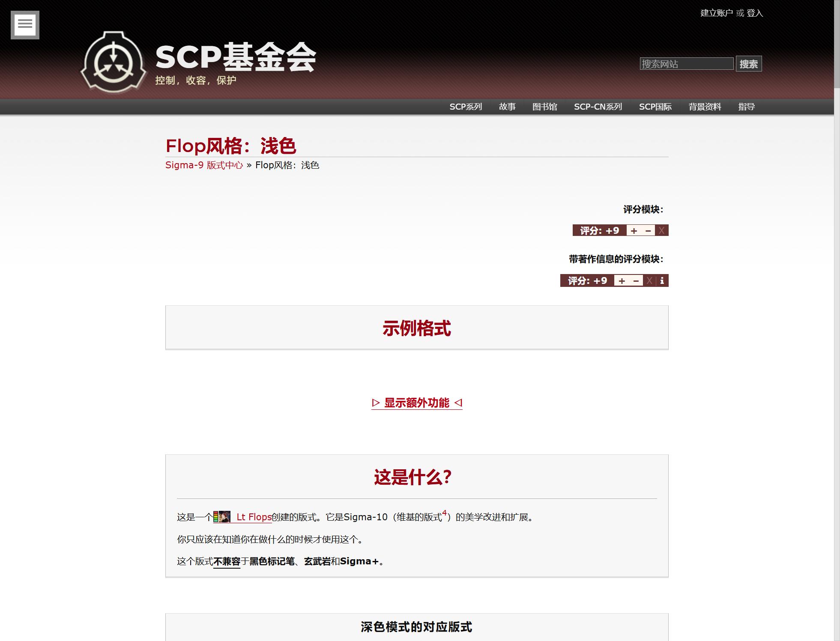Upvote with plus in first rating module

(x=634, y=231)
